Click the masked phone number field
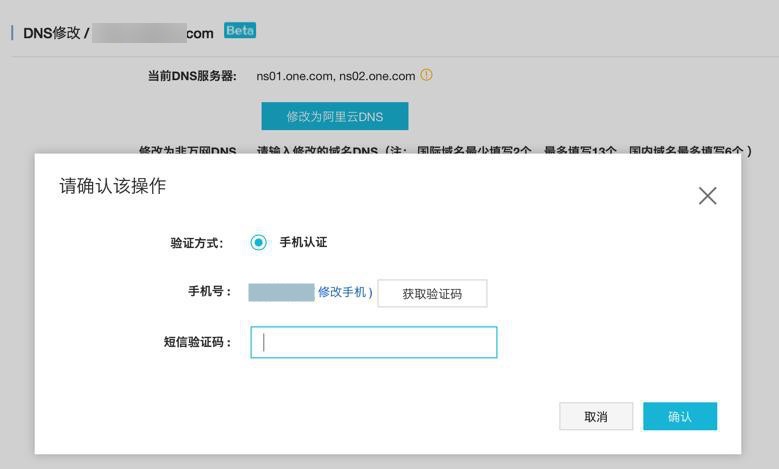The height and width of the screenshot is (469, 779). [x=281, y=292]
